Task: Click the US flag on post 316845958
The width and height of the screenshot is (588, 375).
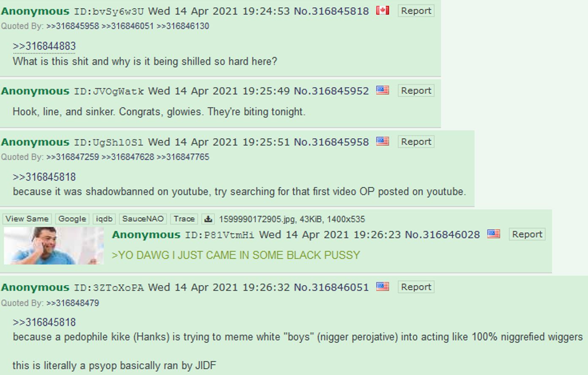Action: point(383,141)
